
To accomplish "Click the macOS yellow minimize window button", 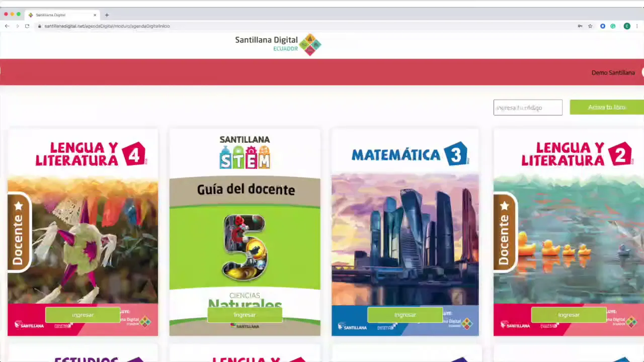I will (x=12, y=15).
